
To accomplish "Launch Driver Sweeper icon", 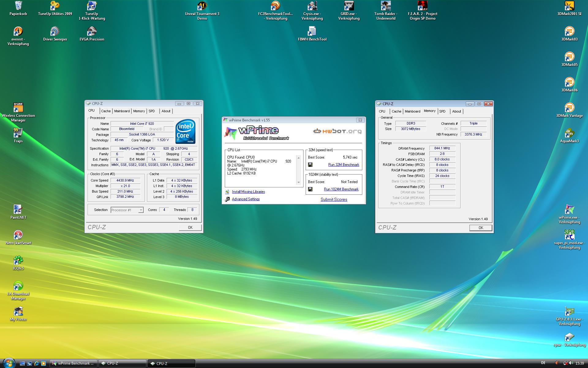I will coord(55,34).
